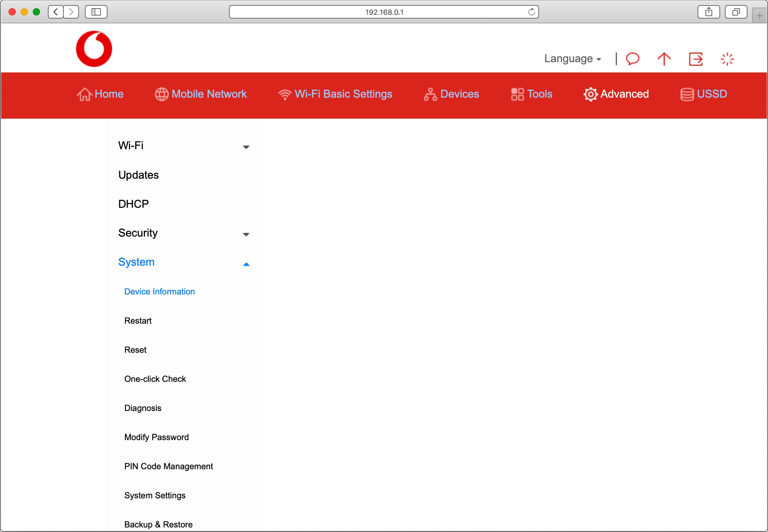768x532 pixels.
Task: Switch to the USSD tab
Action: pyautogui.click(x=703, y=94)
